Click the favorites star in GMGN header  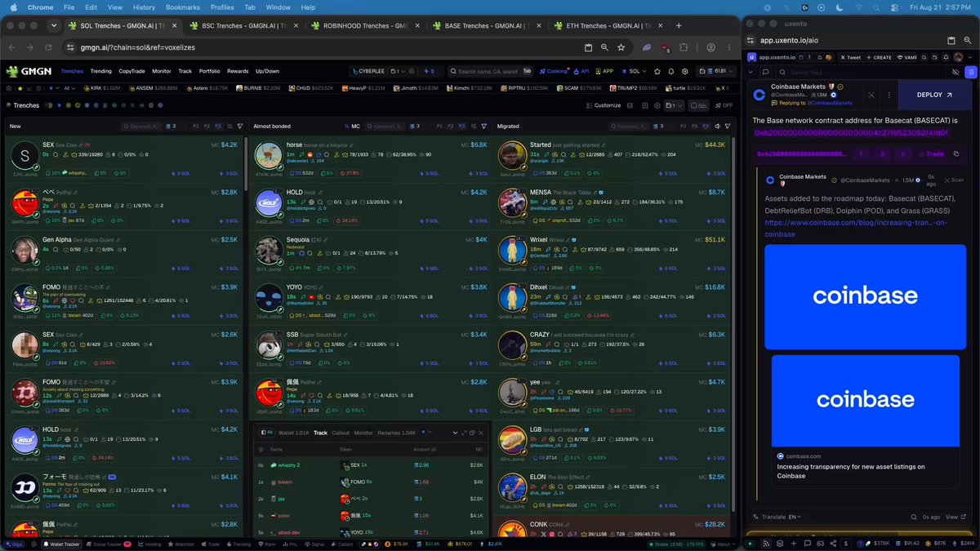click(x=657, y=71)
